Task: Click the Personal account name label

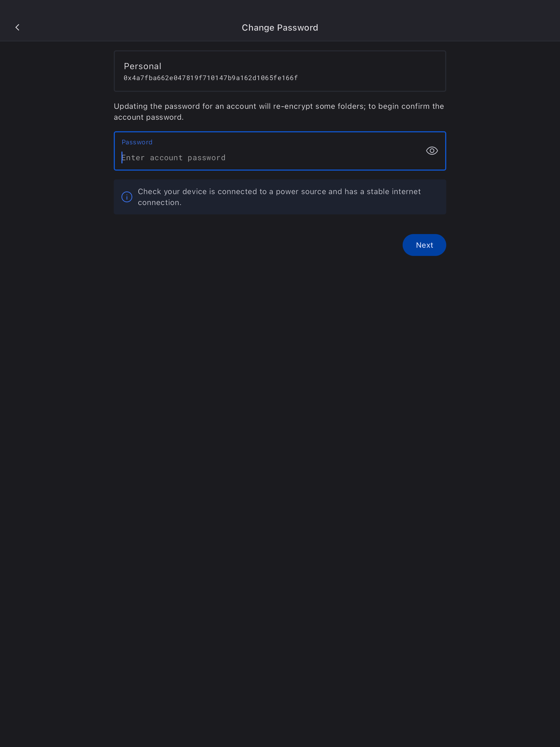Action: coord(142,66)
